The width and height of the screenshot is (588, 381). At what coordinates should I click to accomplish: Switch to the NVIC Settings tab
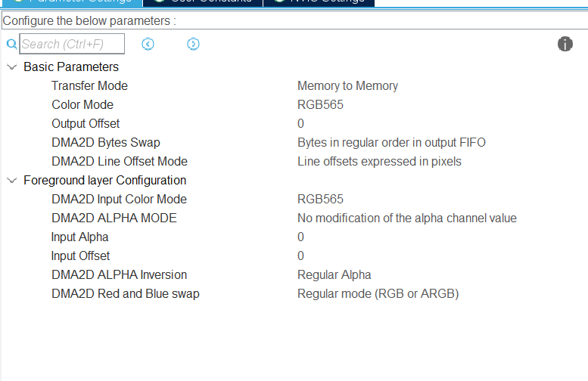tap(319, 2)
